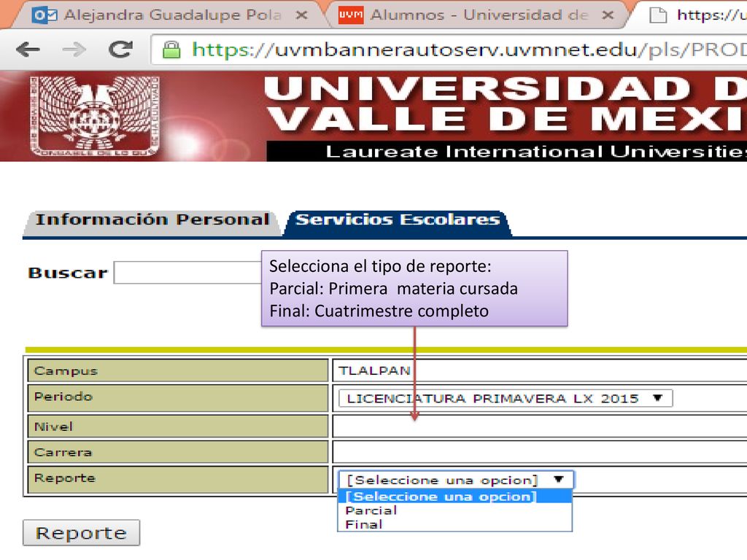
Task: Click the browser back arrow
Action: (28, 50)
